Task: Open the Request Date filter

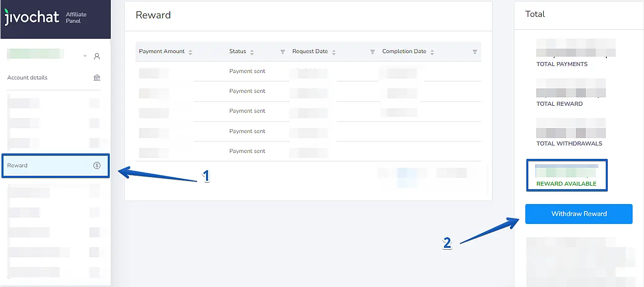Action: 372,52
